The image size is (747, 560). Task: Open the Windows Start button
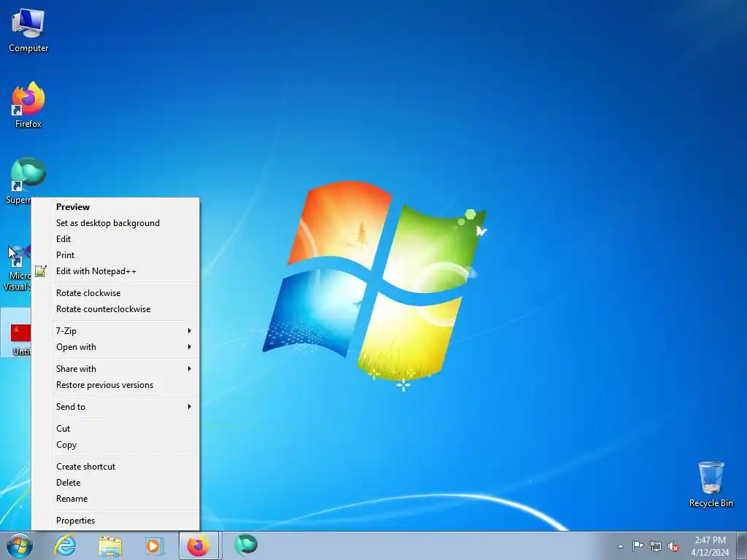pos(20,545)
